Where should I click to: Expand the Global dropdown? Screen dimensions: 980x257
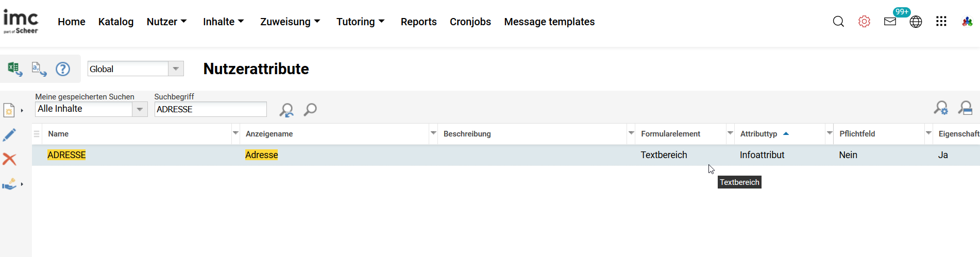[176, 69]
